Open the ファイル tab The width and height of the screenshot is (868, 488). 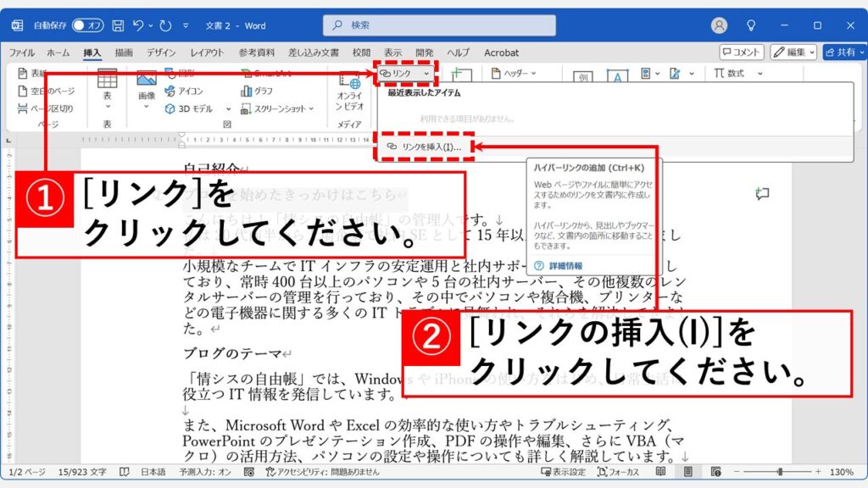pos(22,53)
